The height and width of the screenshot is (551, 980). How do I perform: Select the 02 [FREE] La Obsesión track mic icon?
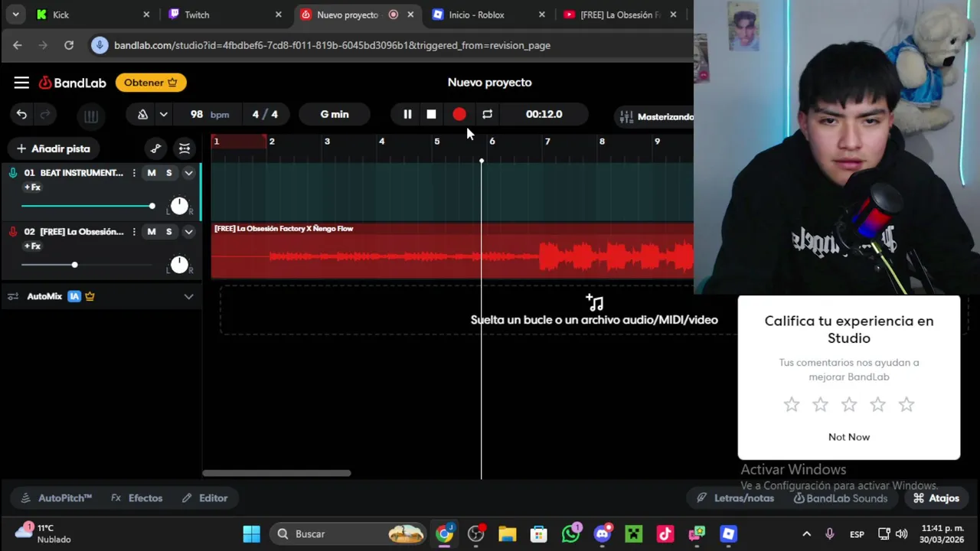[13, 232]
